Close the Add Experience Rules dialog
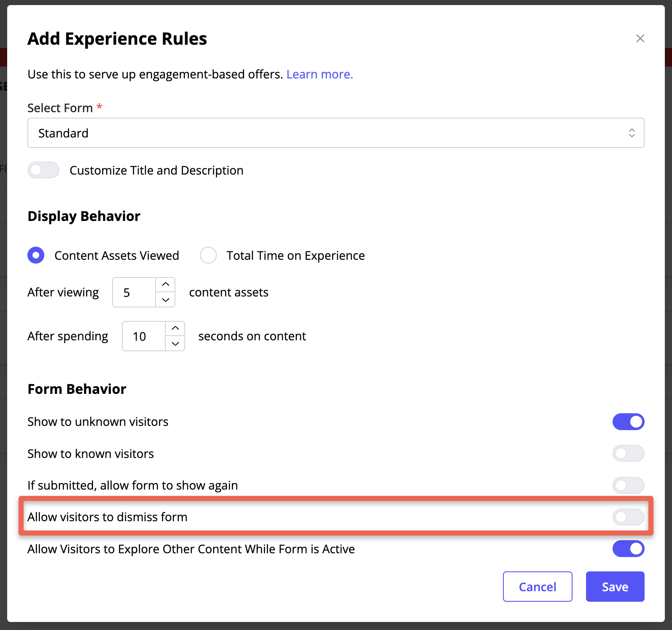 click(x=640, y=38)
